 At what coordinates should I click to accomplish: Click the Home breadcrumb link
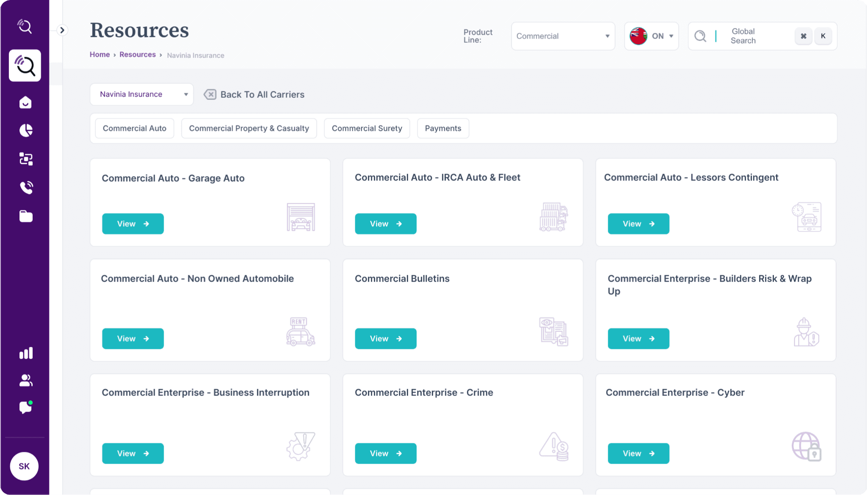(x=100, y=55)
